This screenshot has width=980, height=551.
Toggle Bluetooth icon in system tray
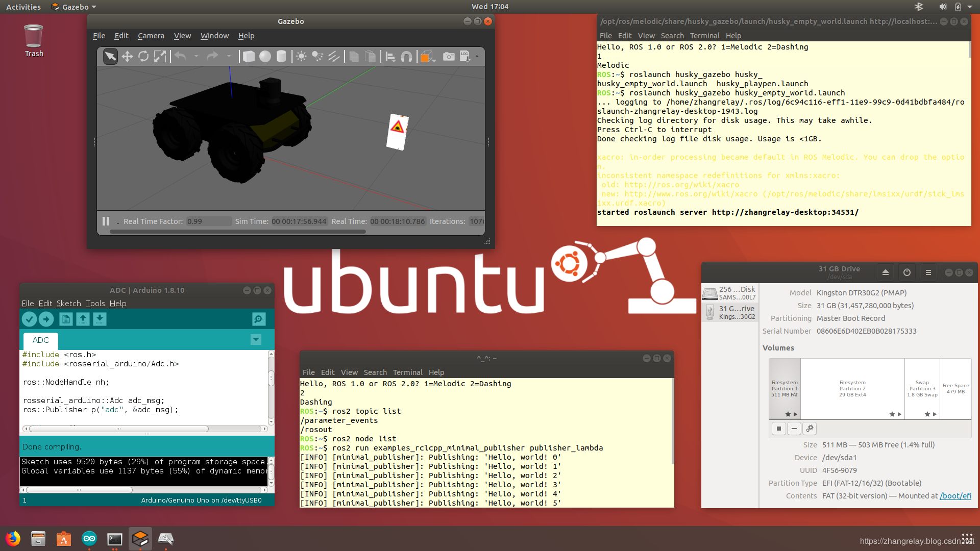pos(918,7)
